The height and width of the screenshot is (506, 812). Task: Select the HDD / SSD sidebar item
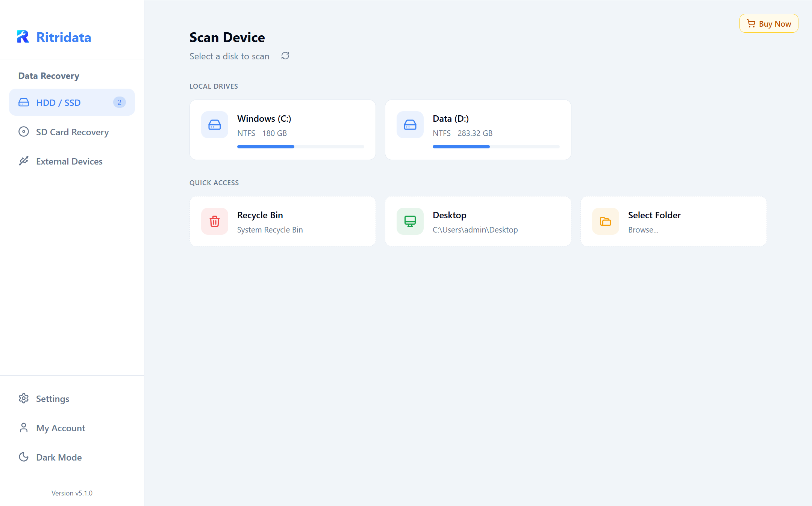point(59,103)
